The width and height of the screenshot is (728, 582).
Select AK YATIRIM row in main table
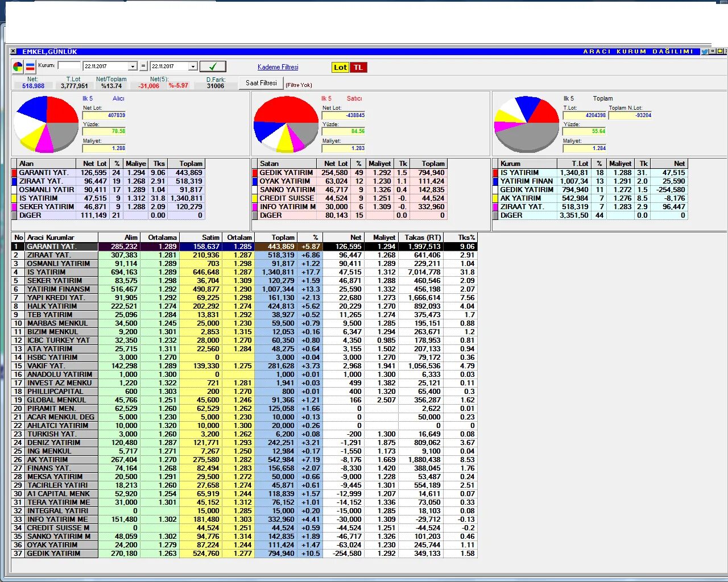(x=245, y=460)
